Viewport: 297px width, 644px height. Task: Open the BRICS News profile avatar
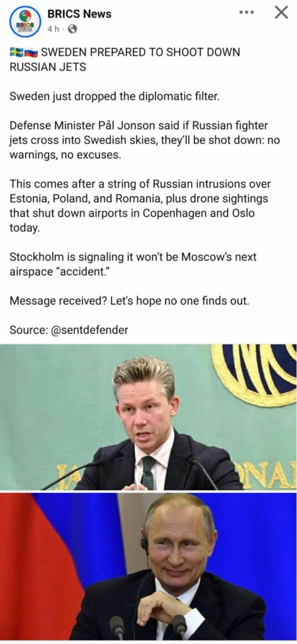click(25, 21)
